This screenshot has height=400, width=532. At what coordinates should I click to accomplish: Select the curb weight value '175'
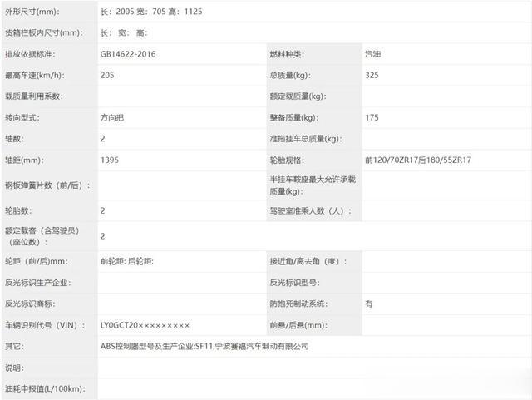[372, 118]
